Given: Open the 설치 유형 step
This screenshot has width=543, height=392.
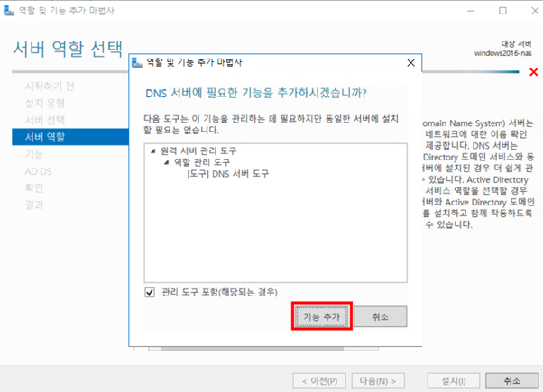Looking at the screenshot, I should [x=45, y=103].
